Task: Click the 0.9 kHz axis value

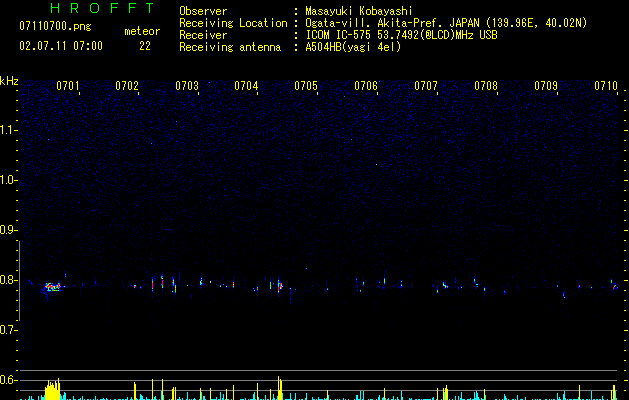Action: pos(8,230)
